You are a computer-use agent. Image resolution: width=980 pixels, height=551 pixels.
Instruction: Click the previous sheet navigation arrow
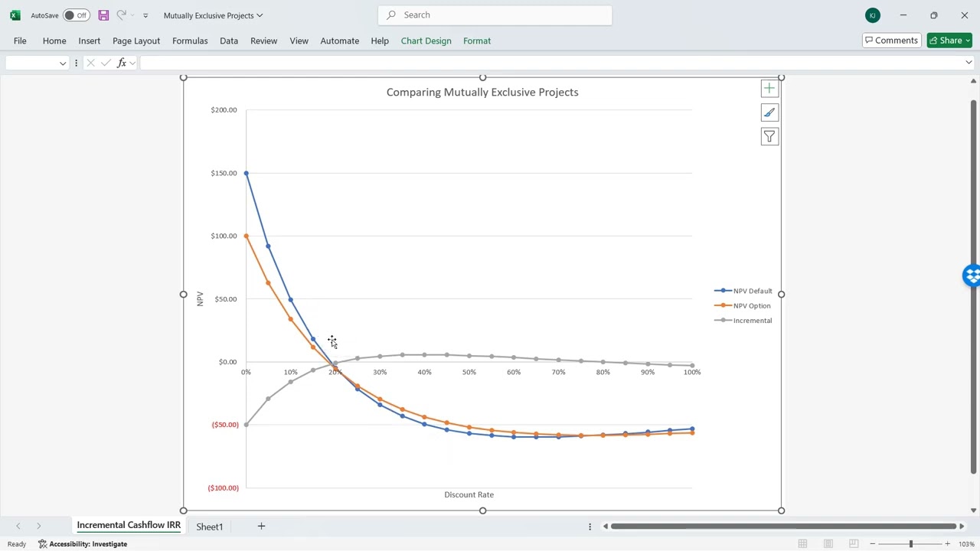coord(18,527)
